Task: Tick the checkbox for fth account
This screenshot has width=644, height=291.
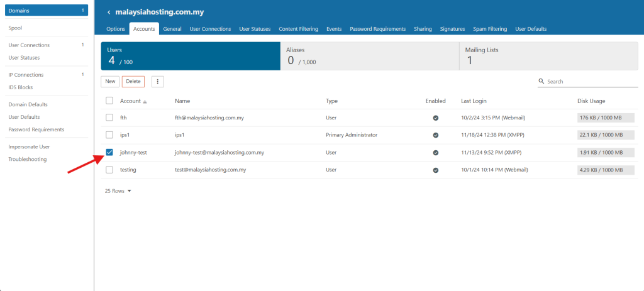Action: click(109, 118)
